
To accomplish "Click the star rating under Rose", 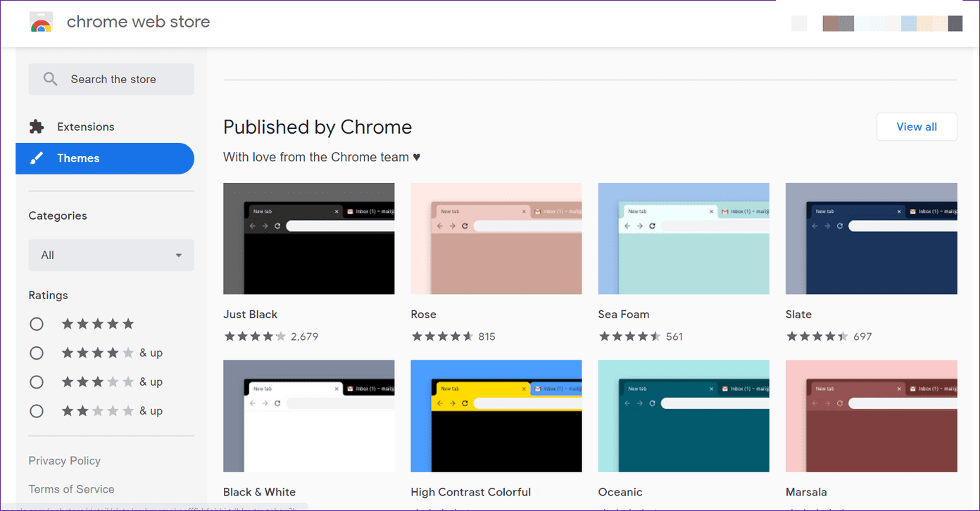I will (442, 336).
